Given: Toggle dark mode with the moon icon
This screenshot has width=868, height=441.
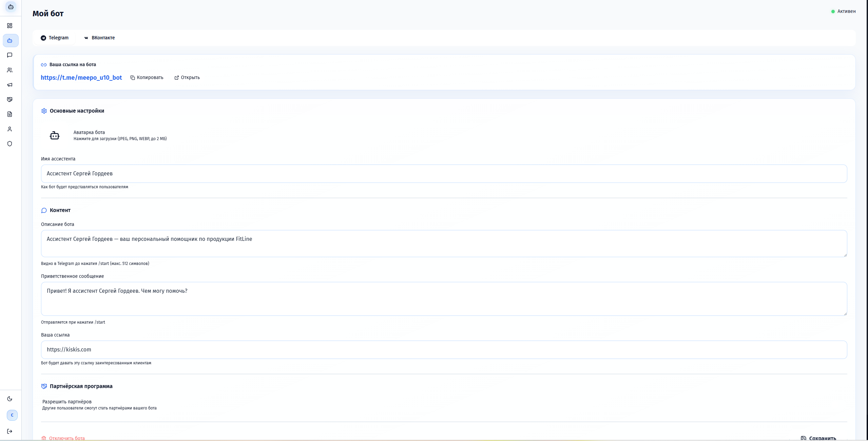Looking at the screenshot, I should 10,399.
